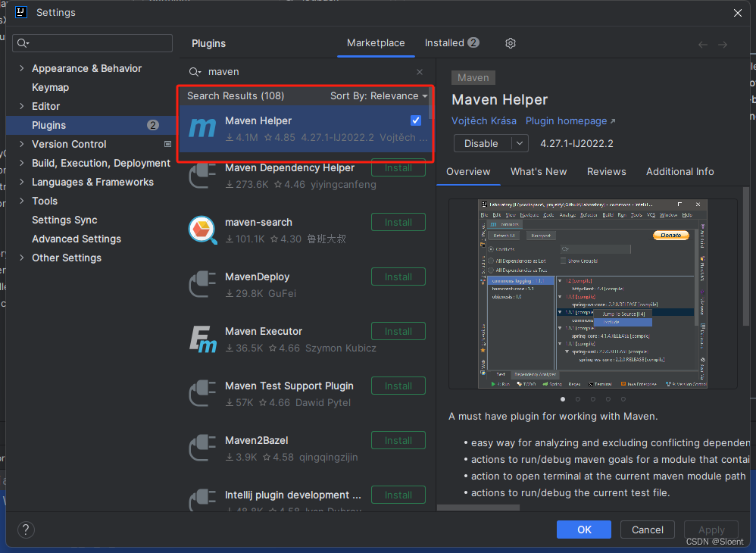Switch to the Marketplace tab
Viewport: 756px width, 553px height.
(x=376, y=43)
